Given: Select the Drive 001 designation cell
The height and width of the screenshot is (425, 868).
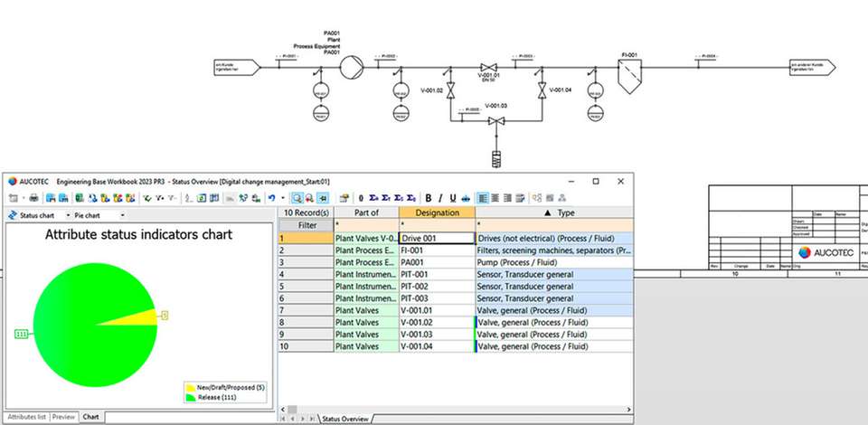Looking at the screenshot, I should point(437,238).
